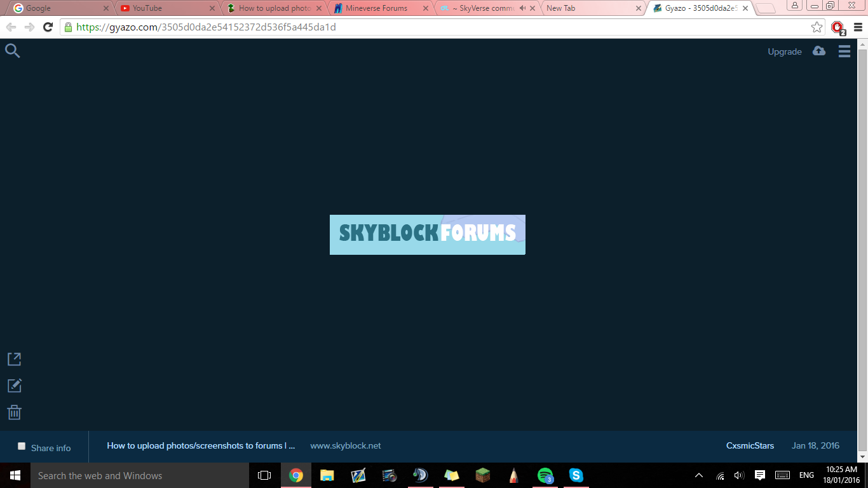This screenshot has height=488, width=868.
Task: Toggle the Share info checkbox
Action: tap(22, 446)
